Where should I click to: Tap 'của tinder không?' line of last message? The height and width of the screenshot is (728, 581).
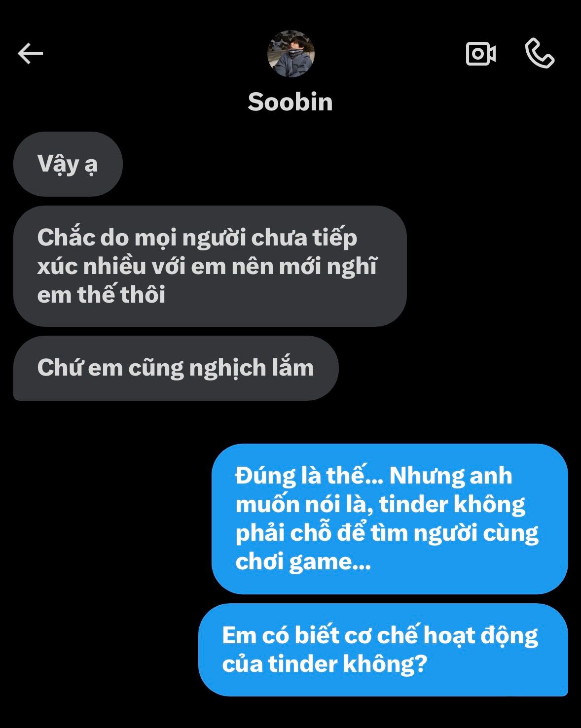tap(324, 664)
